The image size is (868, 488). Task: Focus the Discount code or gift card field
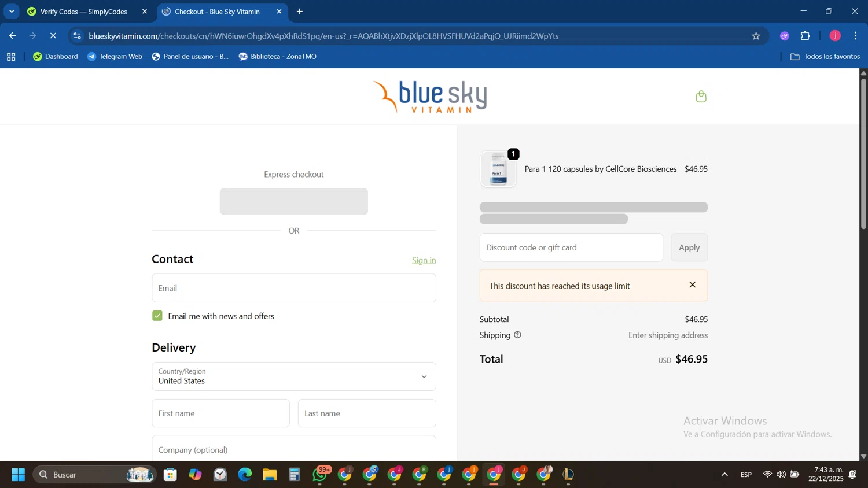click(571, 247)
